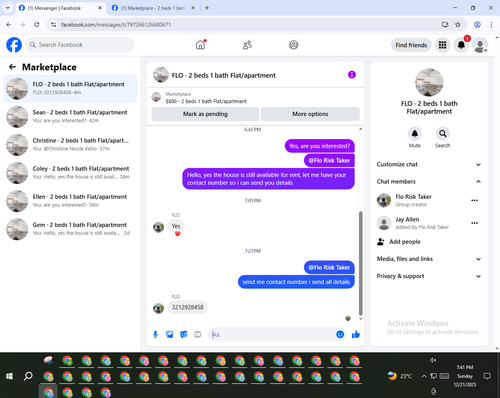Expand Media, files and links section
The width and height of the screenshot is (500, 398).
(x=429, y=259)
